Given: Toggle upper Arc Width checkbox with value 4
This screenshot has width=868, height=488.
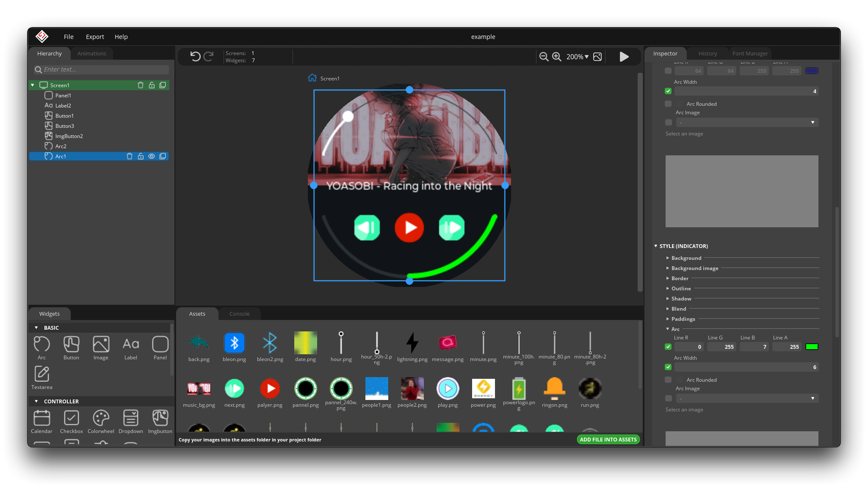Looking at the screenshot, I should click(x=668, y=91).
